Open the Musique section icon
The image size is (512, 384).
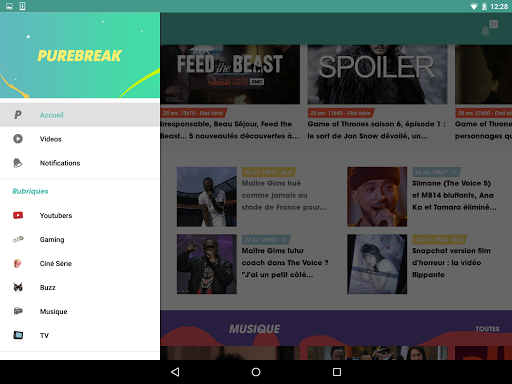coord(18,311)
